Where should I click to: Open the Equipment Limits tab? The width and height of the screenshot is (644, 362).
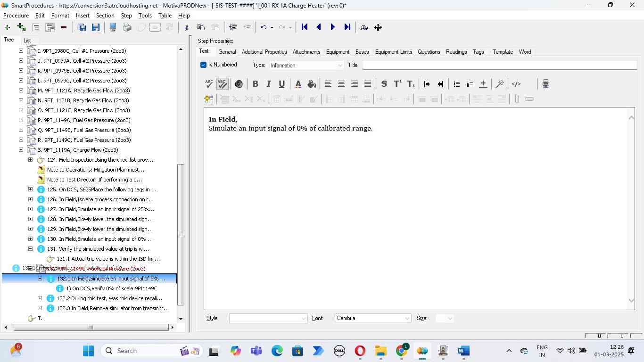click(393, 52)
